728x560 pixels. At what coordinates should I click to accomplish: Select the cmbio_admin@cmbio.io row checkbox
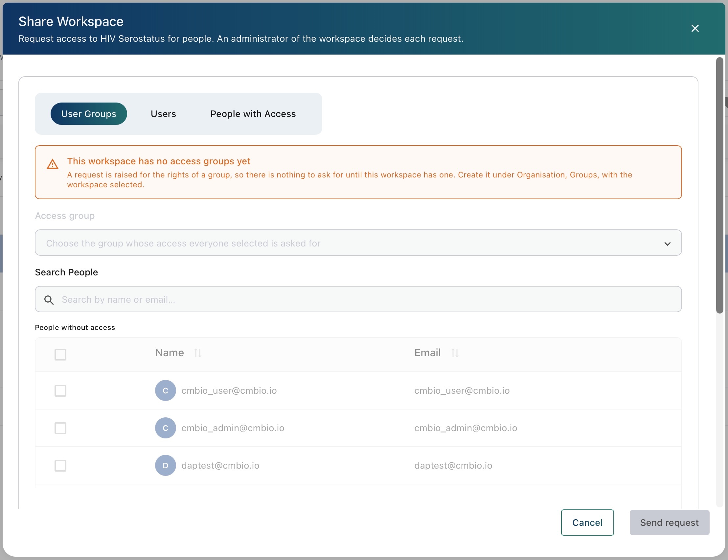tap(60, 428)
